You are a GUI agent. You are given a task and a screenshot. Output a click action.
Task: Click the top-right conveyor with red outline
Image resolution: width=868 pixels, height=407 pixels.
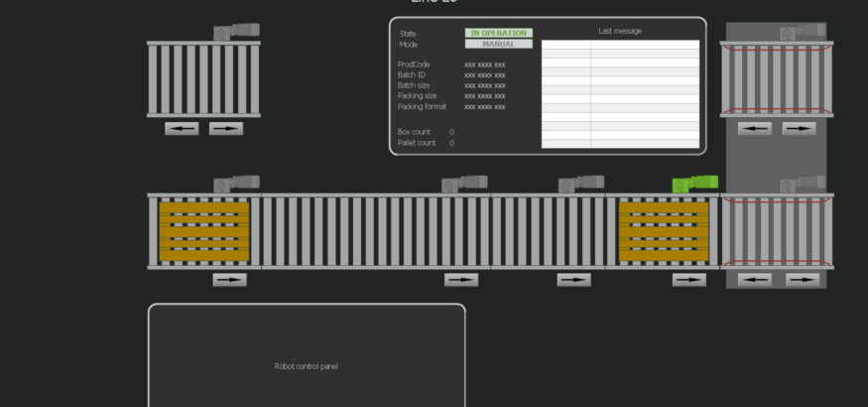[777, 79]
